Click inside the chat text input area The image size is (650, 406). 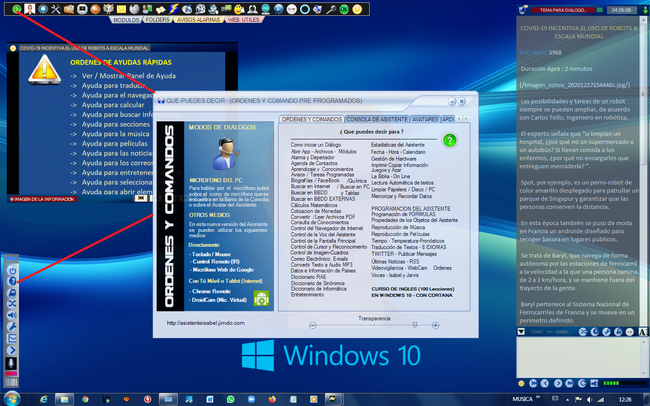pyautogui.click(x=578, y=357)
